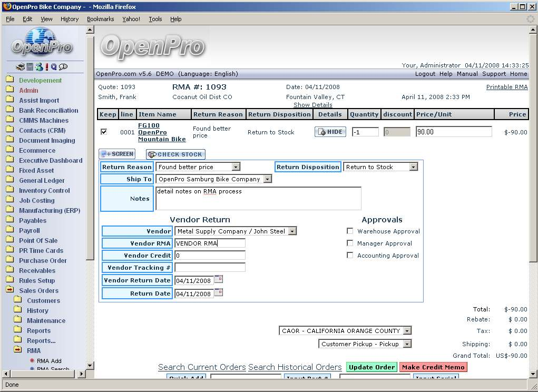The image size is (538, 392).
Task: Click the red exclamation mark icon
Action: [x=47, y=67]
